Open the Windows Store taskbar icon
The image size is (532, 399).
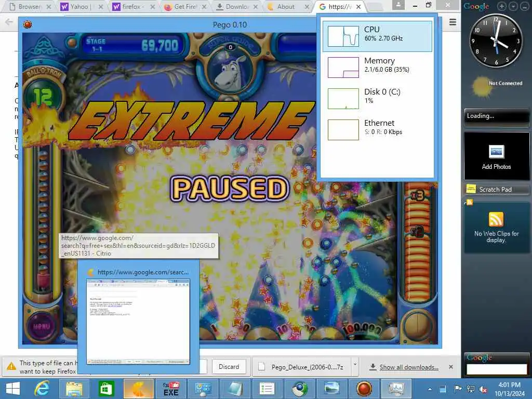coord(106,389)
